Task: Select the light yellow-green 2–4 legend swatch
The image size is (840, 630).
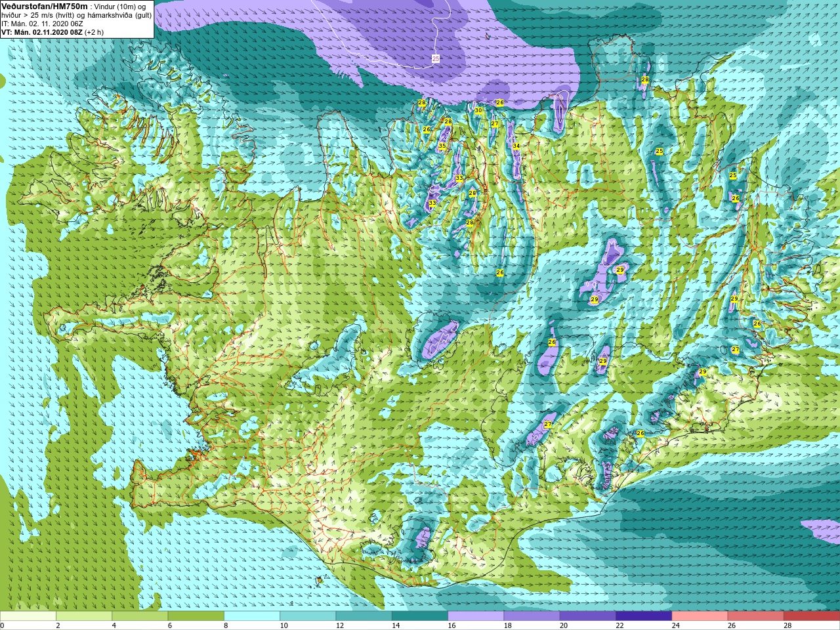Action: pos(84,616)
